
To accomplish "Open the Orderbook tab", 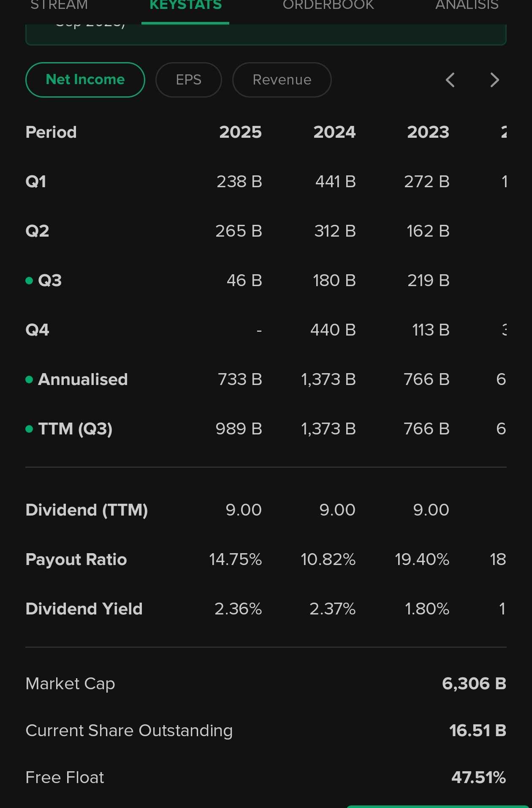I will tap(328, 6).
